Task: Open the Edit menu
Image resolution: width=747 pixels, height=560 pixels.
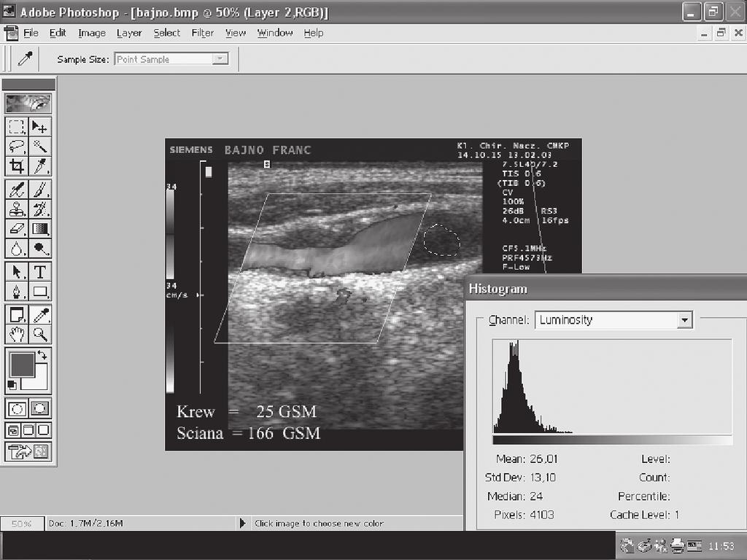Action: (58, 33)
